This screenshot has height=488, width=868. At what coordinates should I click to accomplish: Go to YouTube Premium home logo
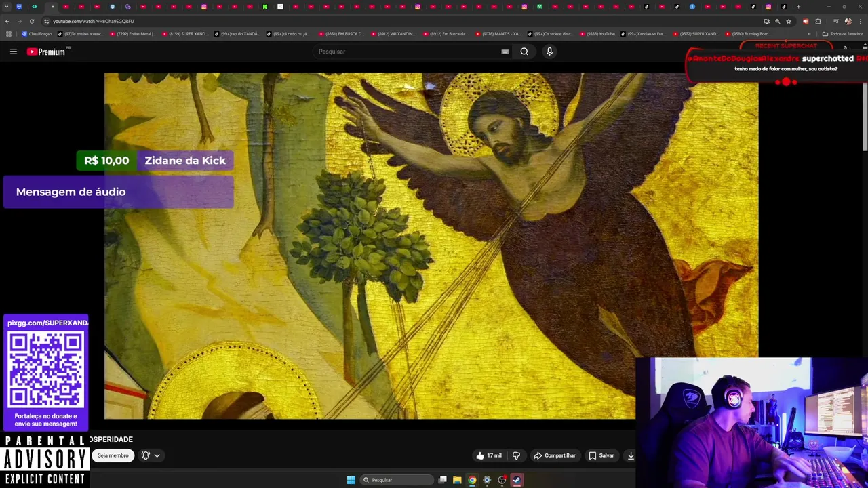46,52
